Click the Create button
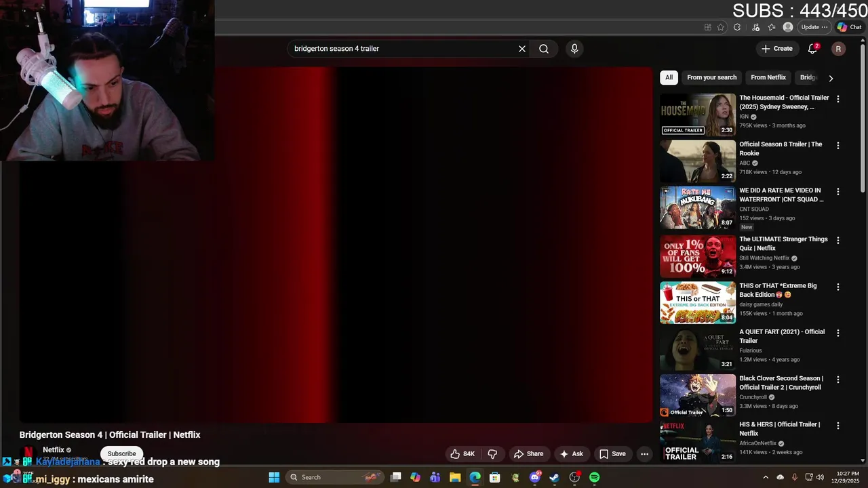Viewport: 868px width, 488px height. (x=776, y=49)
